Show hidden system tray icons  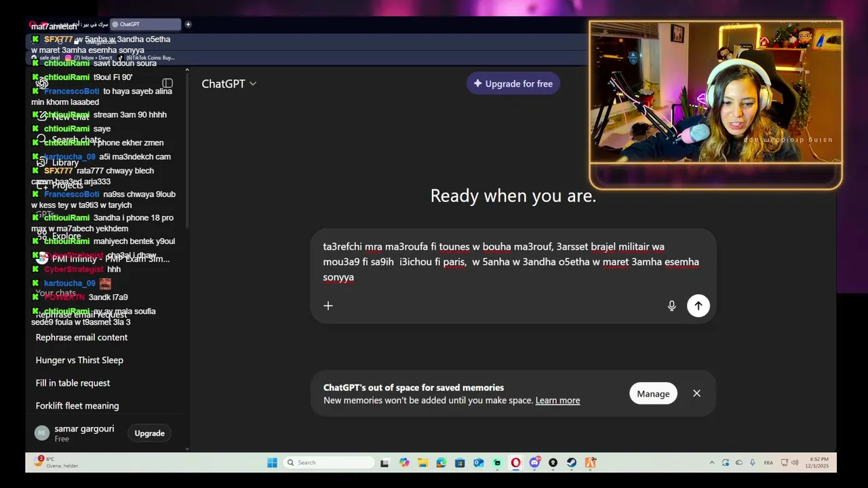pos(711,462)
